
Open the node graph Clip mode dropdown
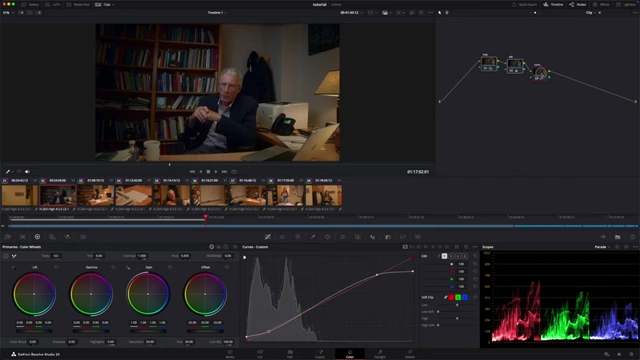[591, 13]
